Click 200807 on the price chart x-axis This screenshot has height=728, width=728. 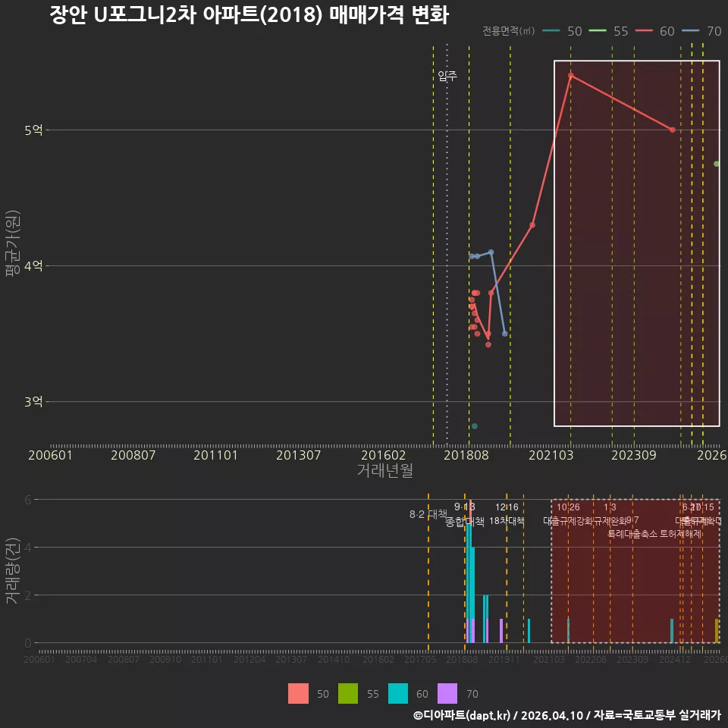(x=133, y=455)
